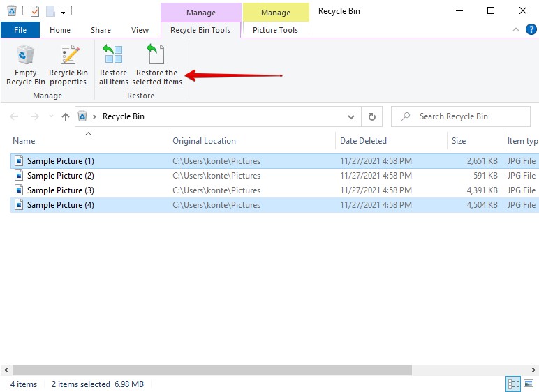Go forward with the Forward arrow
This screenshot has height=392, width=539.
pos(34,116)
